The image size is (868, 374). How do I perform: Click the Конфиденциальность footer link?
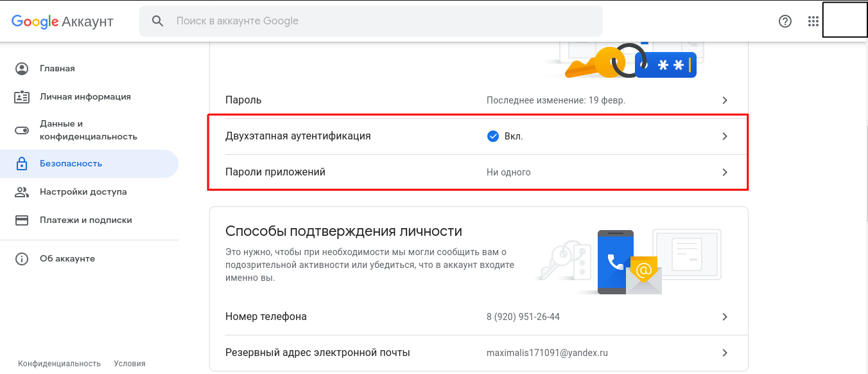click(x=58, y=363)
